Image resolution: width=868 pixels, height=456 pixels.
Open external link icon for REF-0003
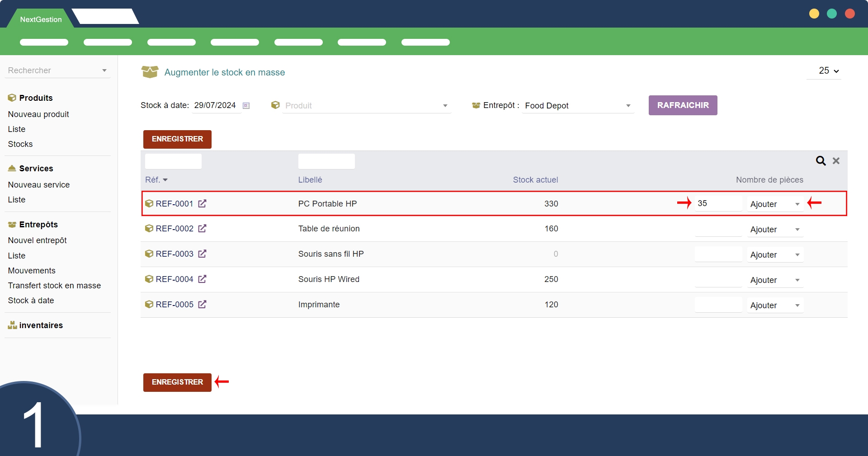[202, 254]
